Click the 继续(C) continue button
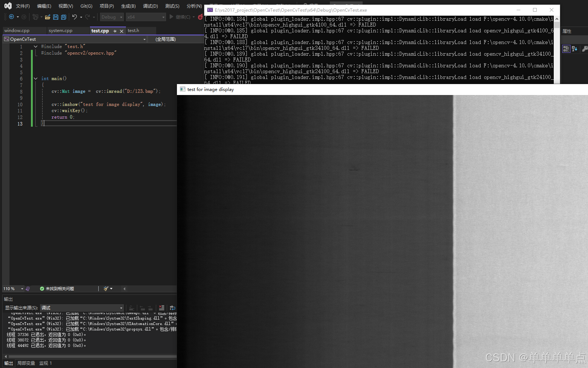 tap(180, 17)
